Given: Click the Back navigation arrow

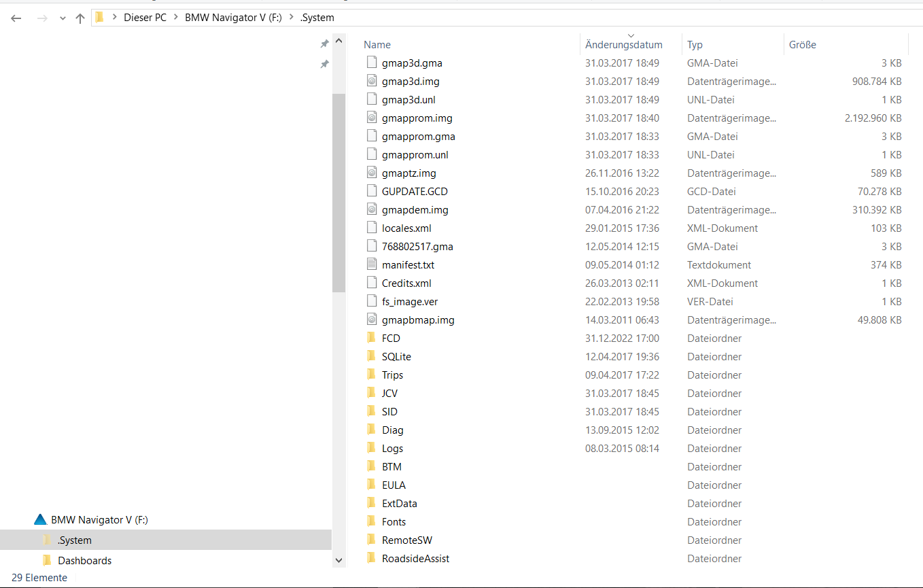Looking at the screenshot, I should (x=16, y=18).
